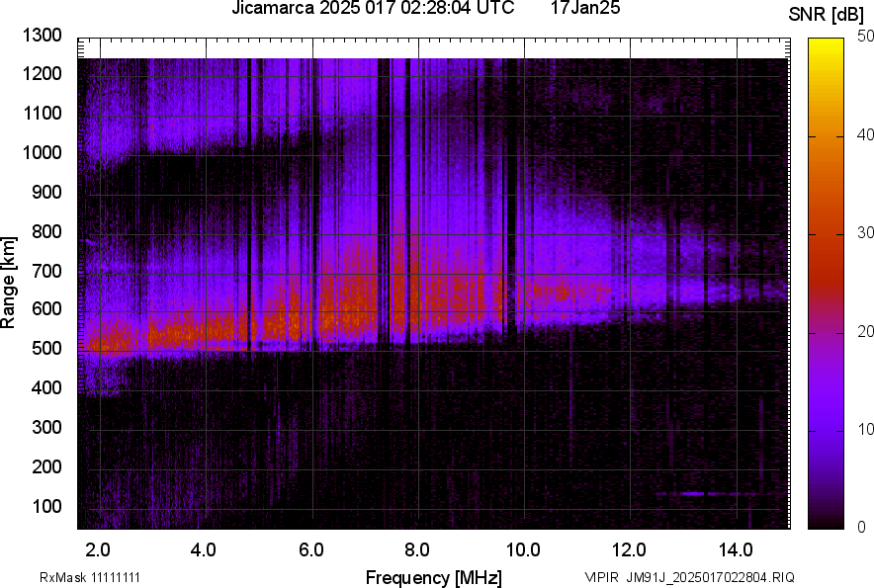
Task: Click the frequency tick label '8.0'
Action: (x=417, y=550)
